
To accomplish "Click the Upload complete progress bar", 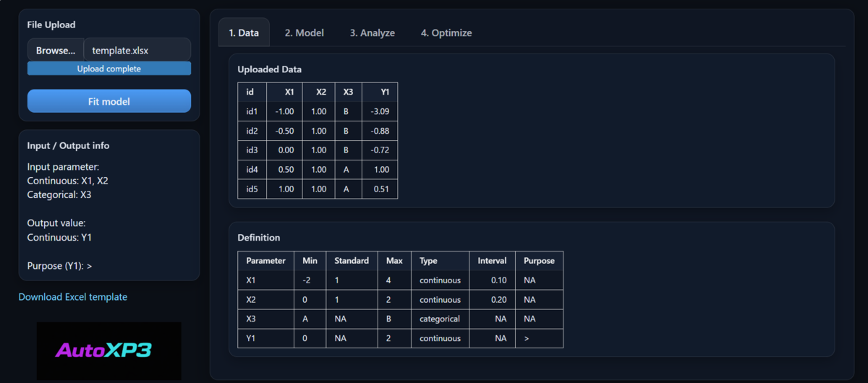I will [x=109, y=69].
